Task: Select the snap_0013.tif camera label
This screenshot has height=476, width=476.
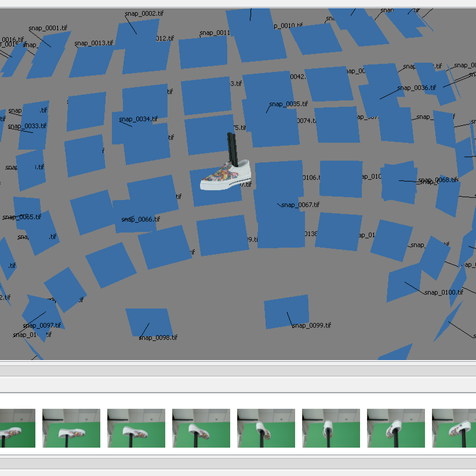Action: pos(94,43)
